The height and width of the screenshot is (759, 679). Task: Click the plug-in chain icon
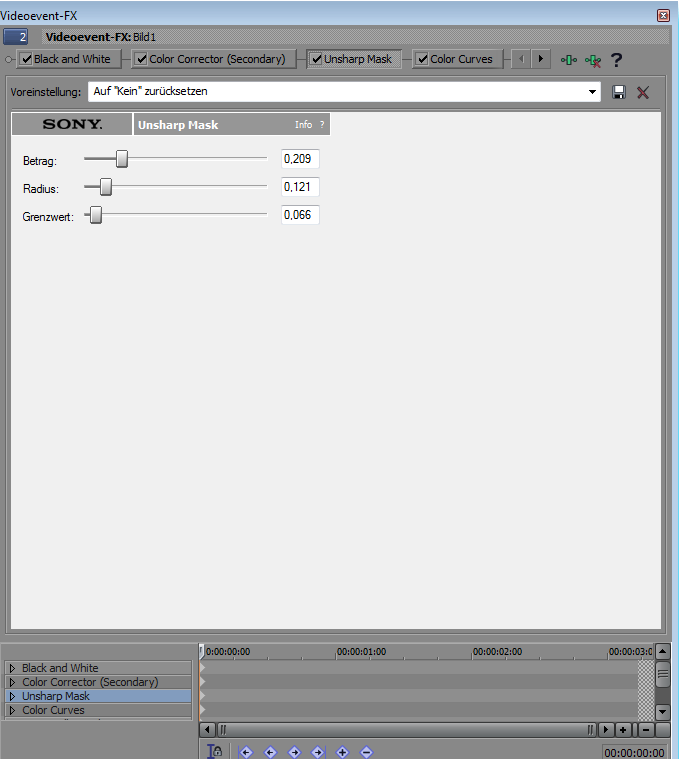569,60
